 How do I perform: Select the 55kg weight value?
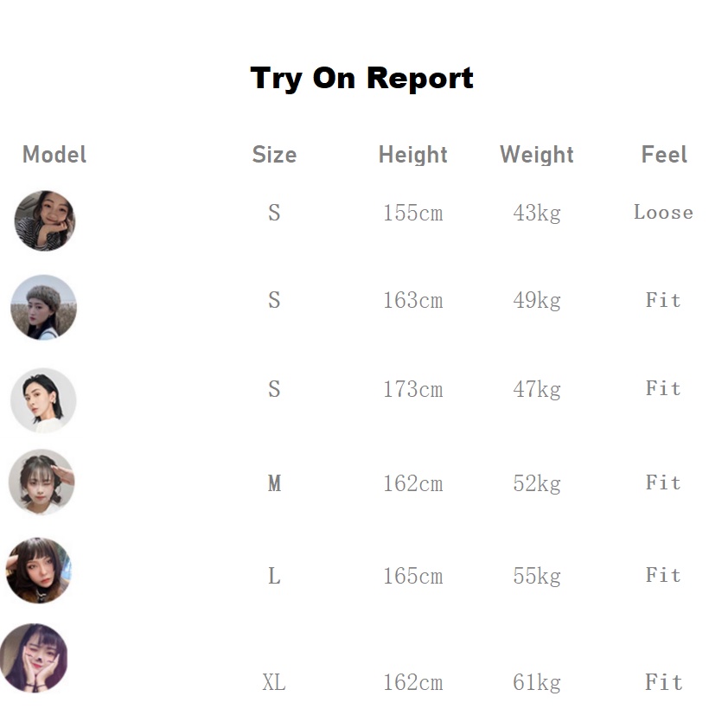pyautogui.click(x=537, y=576)
